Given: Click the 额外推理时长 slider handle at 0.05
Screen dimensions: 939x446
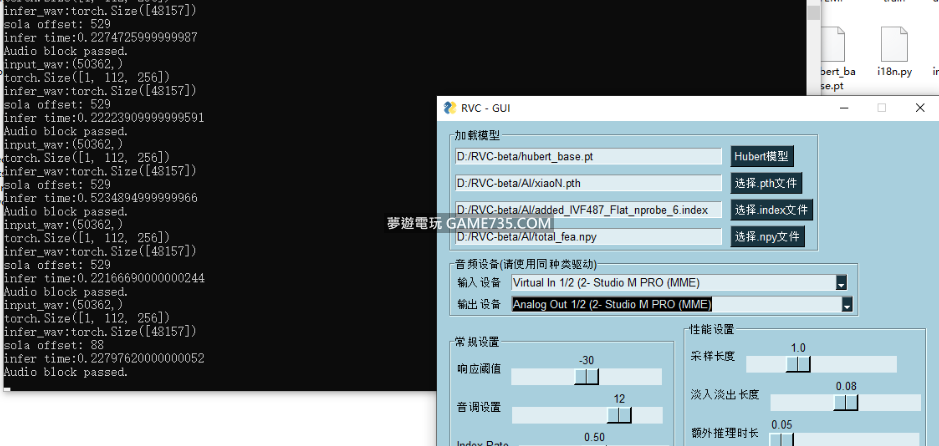Looking at the screenshot, I should tap(781, 440).
